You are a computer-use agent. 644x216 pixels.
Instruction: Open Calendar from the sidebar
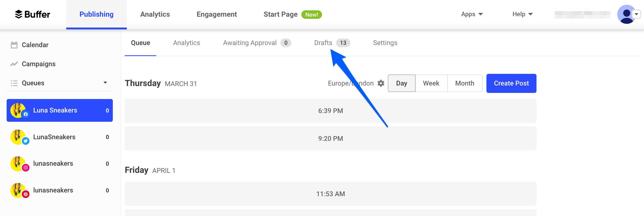point(35,45)
